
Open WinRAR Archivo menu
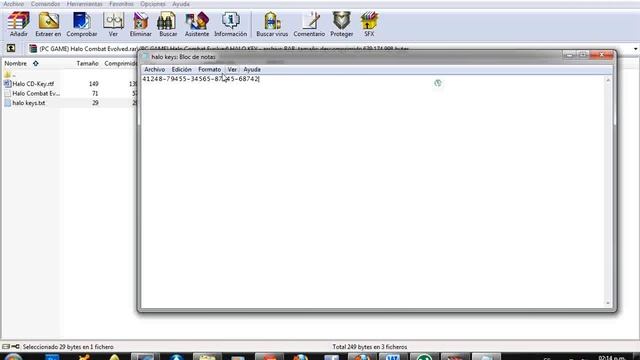coord(13,4)
